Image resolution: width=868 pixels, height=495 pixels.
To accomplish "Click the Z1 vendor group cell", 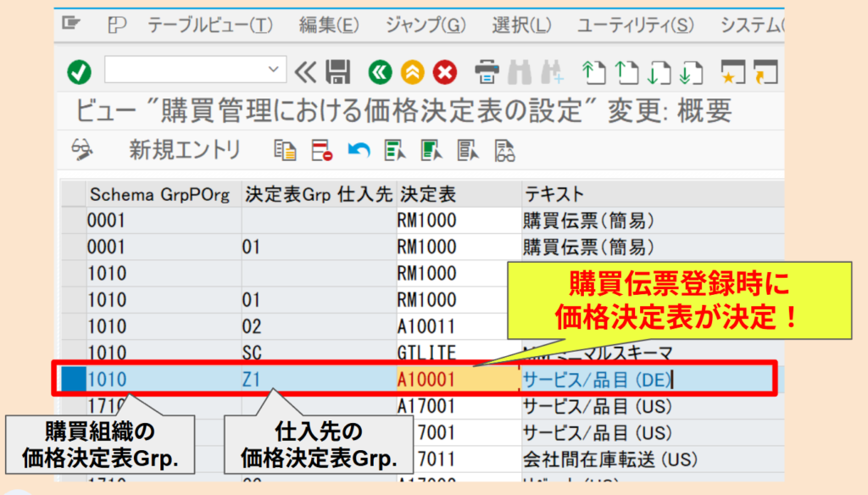I will [319, 380].
